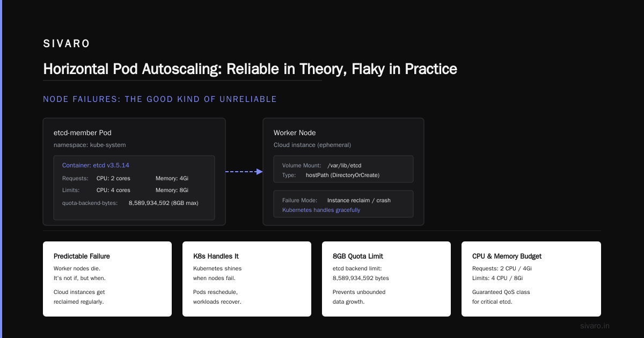
Task: Select the Horizontal Pod Autoscaling headline
Action: [250, 69]
